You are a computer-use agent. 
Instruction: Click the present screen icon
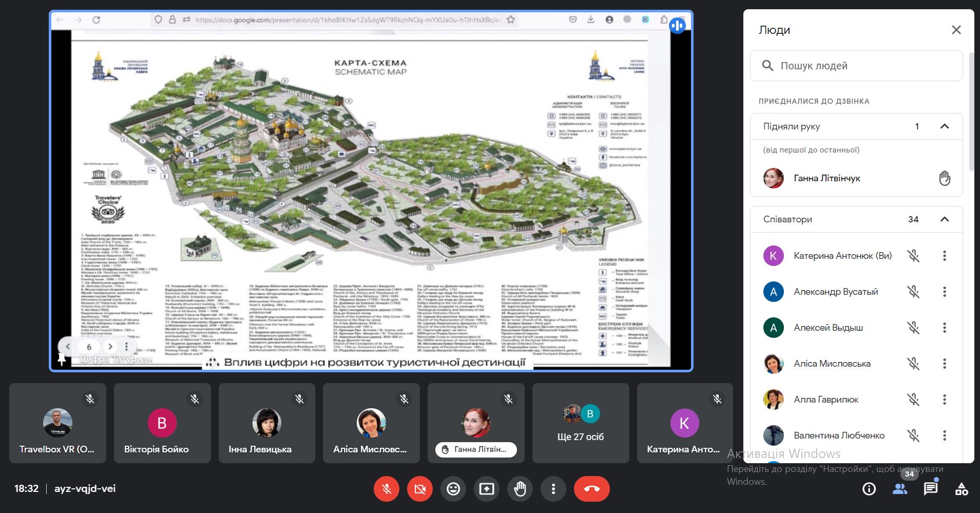click(486, 488)
